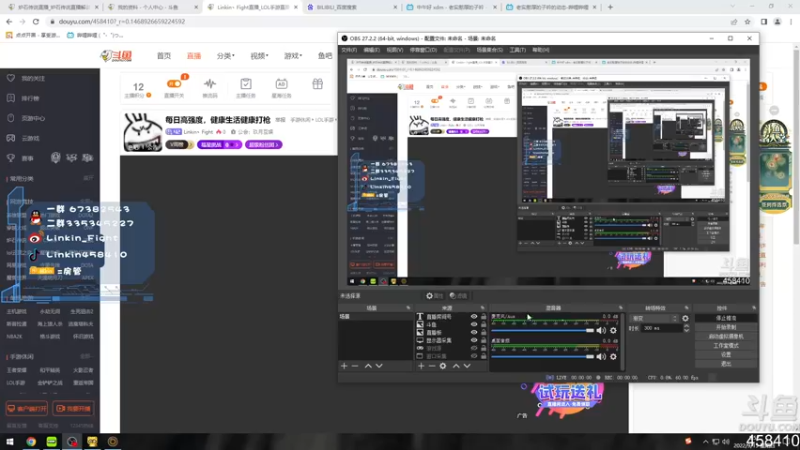
Task: Toggle visibility of third source row
Action: click(x=474, y=332)
